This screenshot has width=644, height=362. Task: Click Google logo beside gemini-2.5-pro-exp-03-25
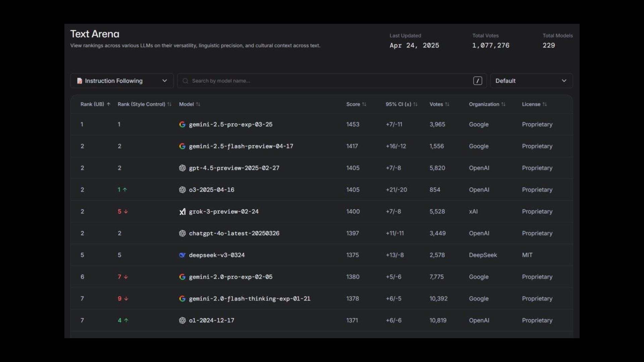click(182, 124)
